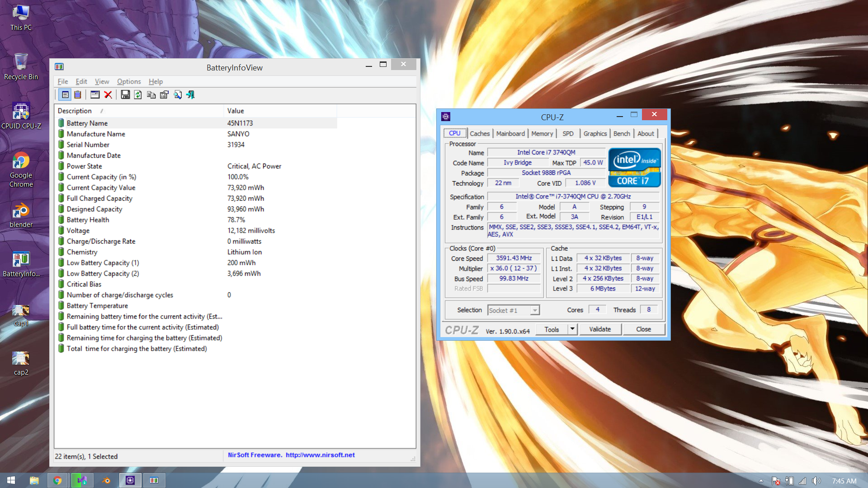Select the CPU tab in CPU-Z
The image size is (868, 488).
(x=455, y=133)
